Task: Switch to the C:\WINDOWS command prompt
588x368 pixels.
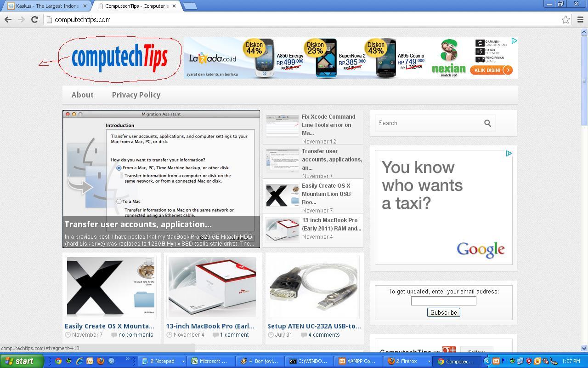Action: click(x=309, y=362)
